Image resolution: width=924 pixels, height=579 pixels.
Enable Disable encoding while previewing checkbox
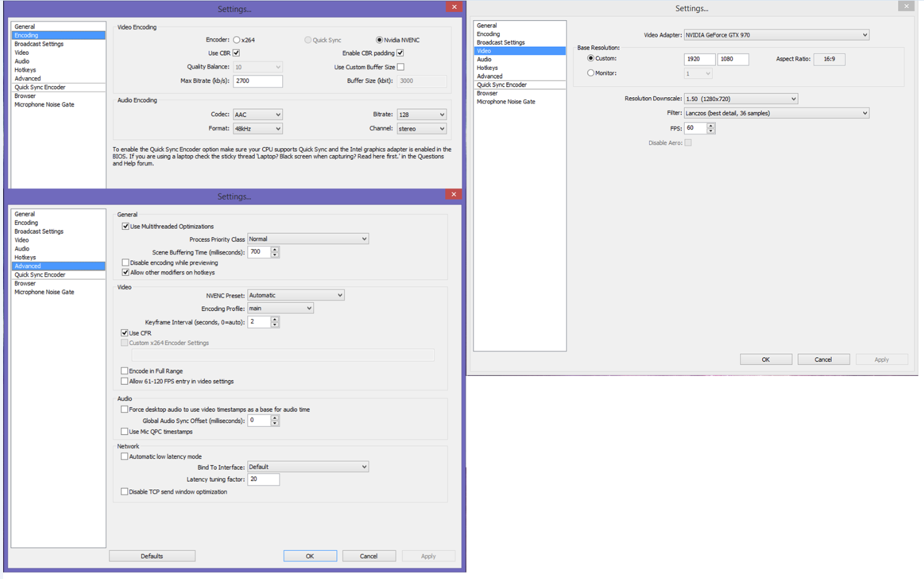pyautogui.click(x=125, y=262)
